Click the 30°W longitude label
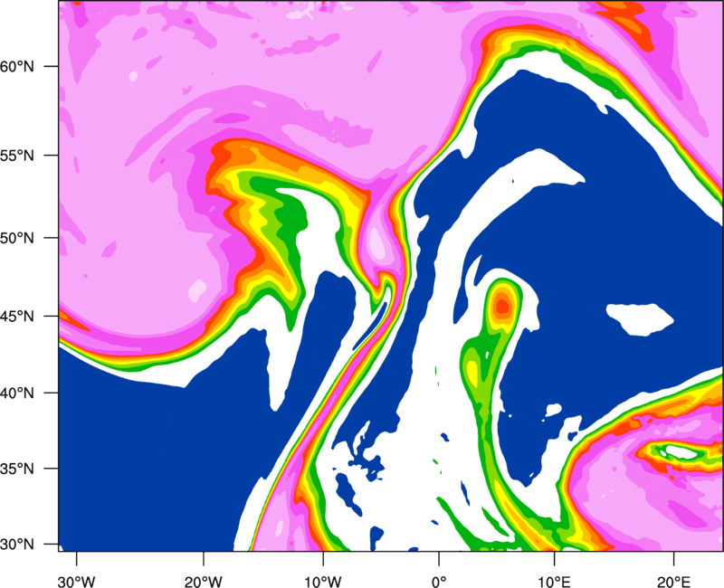The image size is (724, 588). (77, 582)
